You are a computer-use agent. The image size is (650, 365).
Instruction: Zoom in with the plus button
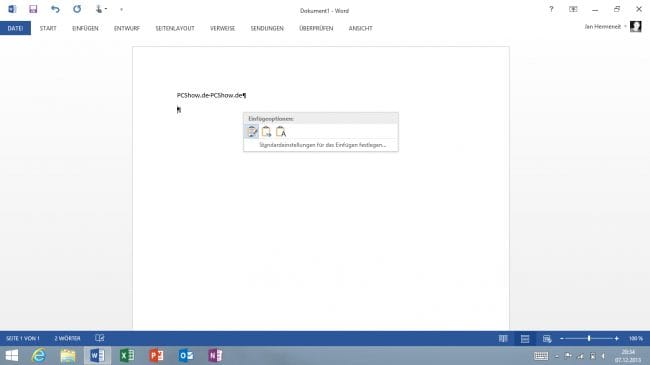pos(617,339)
